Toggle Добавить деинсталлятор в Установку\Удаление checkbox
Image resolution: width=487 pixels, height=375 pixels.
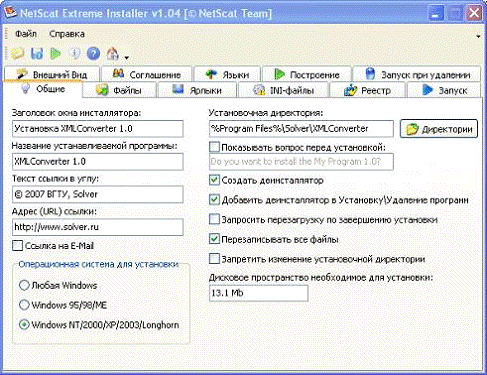coord(214,200)
